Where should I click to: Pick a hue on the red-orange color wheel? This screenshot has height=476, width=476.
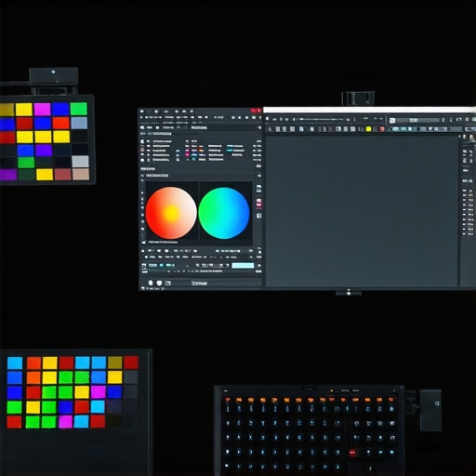(171, 213)
